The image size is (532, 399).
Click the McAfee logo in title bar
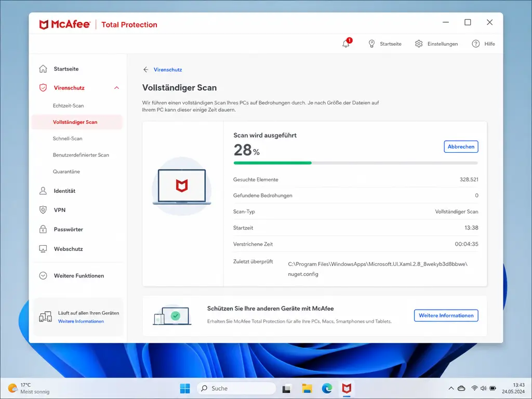click(x=65, y=24)
